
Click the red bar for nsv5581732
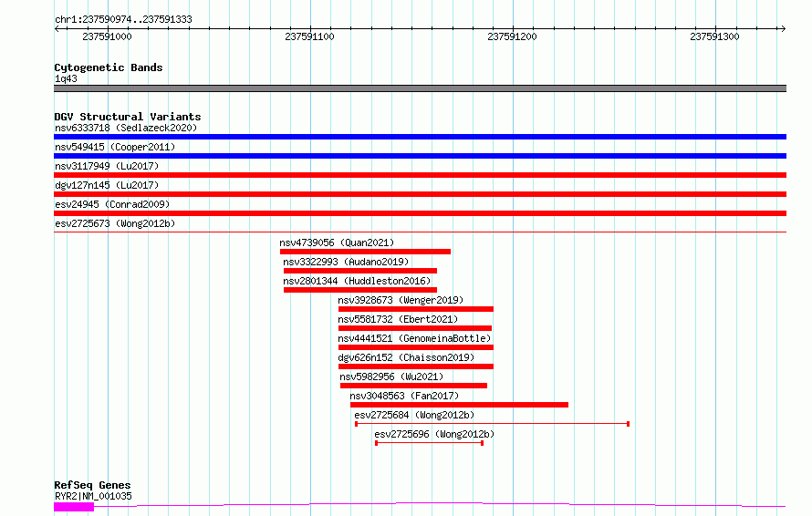coord(415,328)
